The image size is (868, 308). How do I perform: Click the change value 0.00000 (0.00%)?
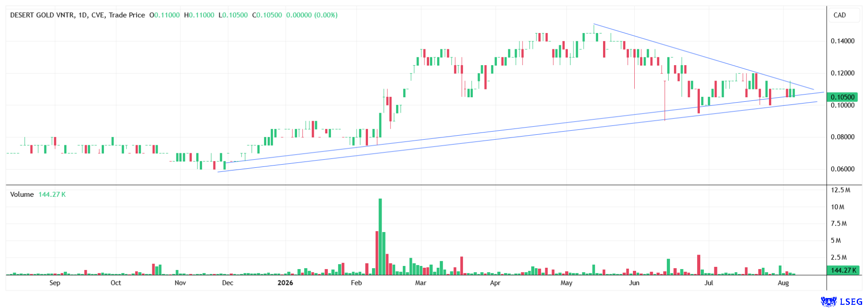[x=312, y=15]
